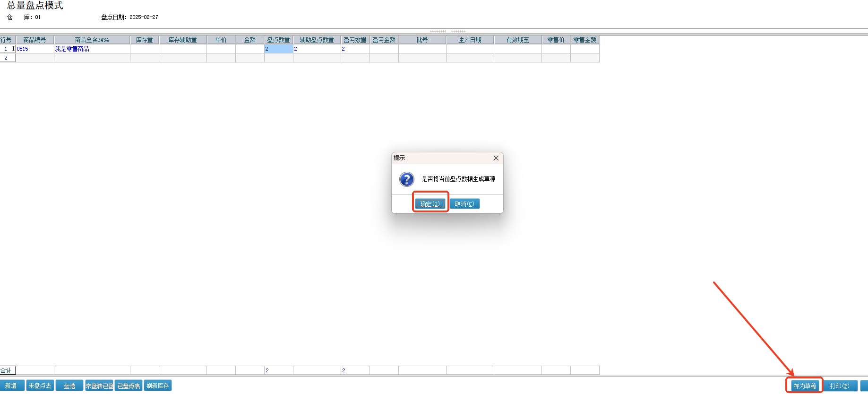The width and height of the screenshot is (868, 395).
Task: Click the 打印(P) button
Action: click(x=840, y=386)
